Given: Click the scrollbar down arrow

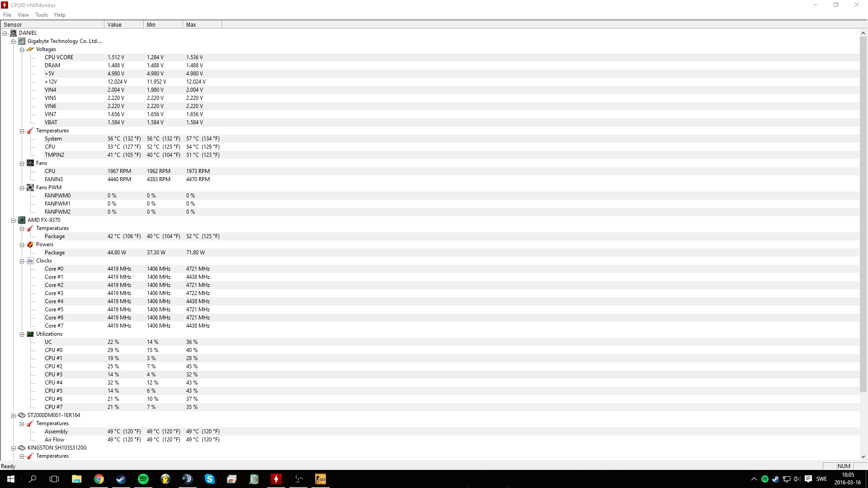Looking at the screenshot, I should pyautogui.click(x=863, y=457).
